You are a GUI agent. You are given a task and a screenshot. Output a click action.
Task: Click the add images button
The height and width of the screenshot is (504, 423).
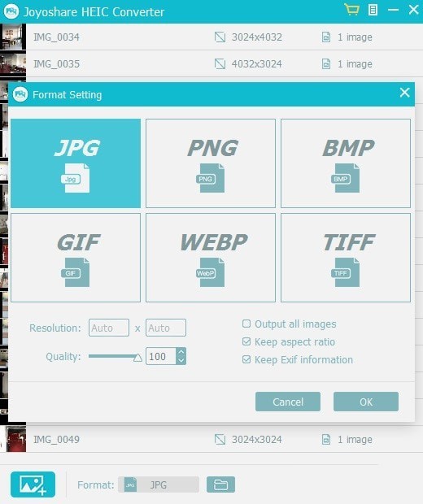33,484
